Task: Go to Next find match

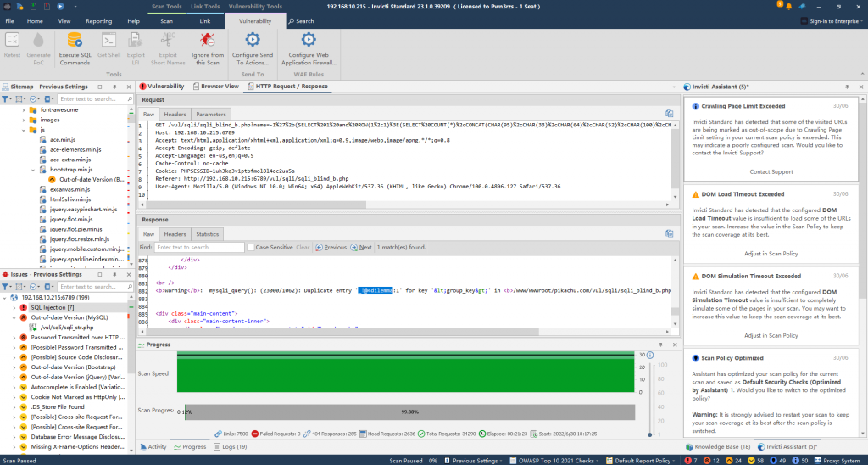Action: click(361, 248)
